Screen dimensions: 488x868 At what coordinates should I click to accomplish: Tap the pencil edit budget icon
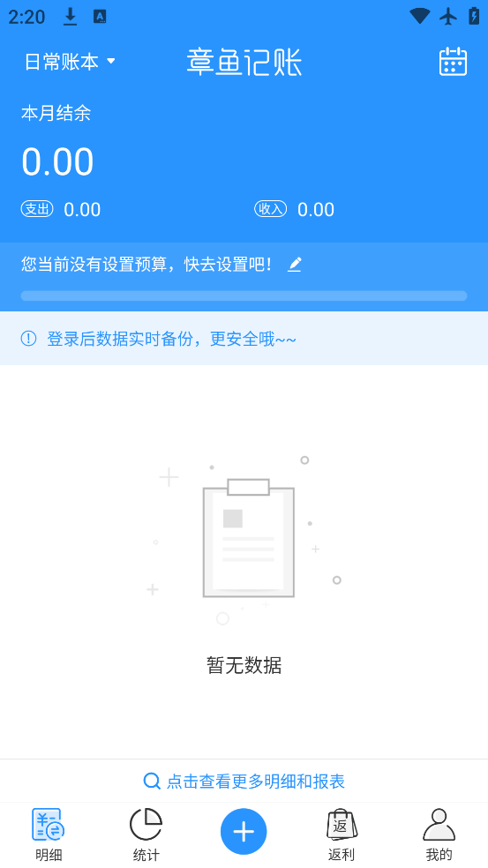294,265
